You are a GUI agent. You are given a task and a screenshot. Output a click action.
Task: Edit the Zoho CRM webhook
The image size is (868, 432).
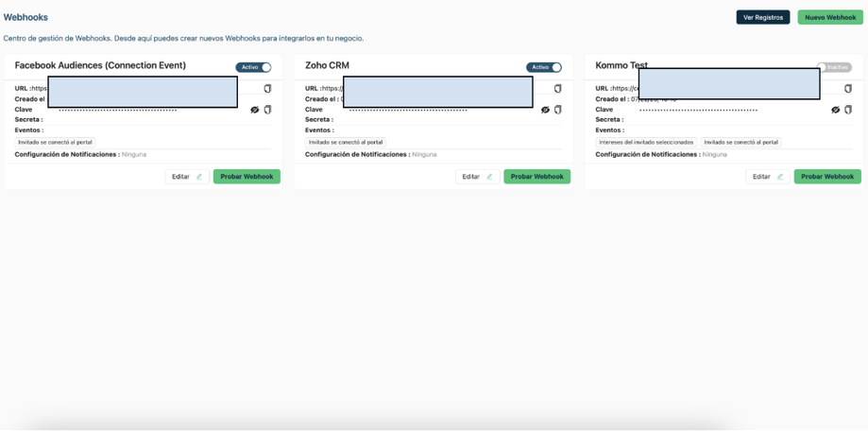click(x=478, y=177)
